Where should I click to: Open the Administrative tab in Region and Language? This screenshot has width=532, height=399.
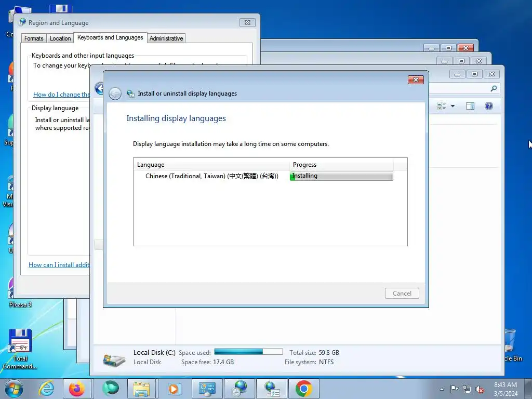point(166,38)
